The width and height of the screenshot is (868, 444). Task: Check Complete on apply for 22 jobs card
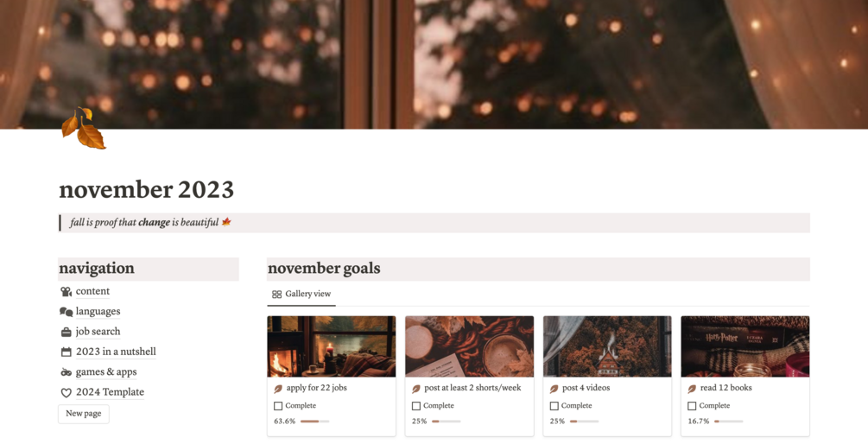[x=278, y=406]
